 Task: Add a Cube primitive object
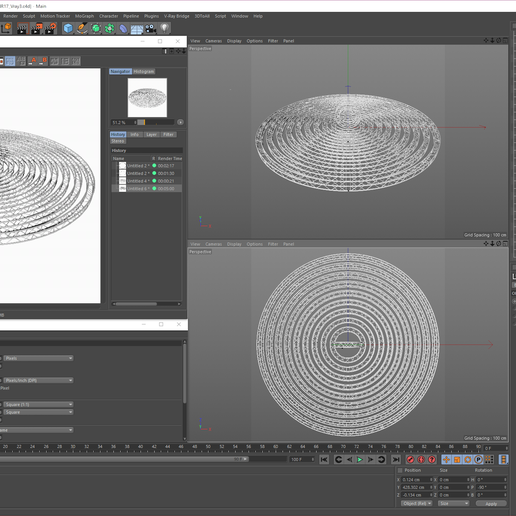68,29
